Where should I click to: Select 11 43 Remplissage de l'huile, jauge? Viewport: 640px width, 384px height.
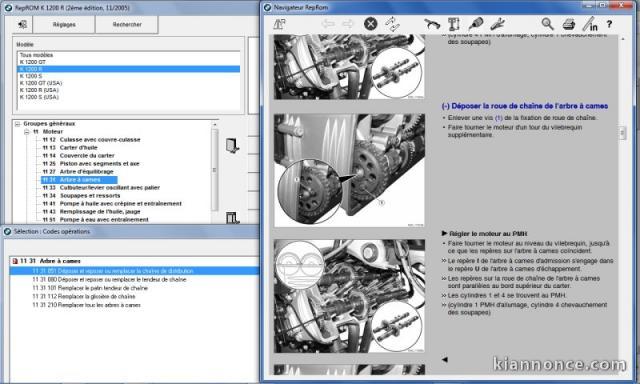click(91, 211)
